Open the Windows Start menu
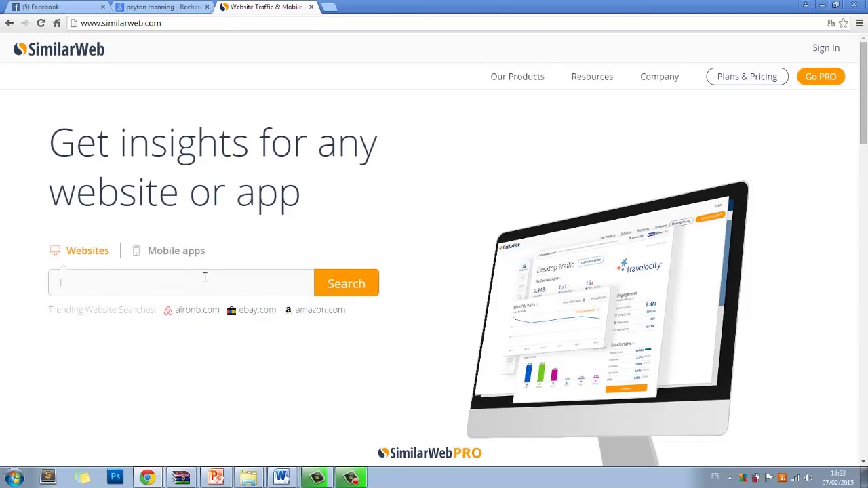This screenshot has width=868, height=488. pos(14,477)
